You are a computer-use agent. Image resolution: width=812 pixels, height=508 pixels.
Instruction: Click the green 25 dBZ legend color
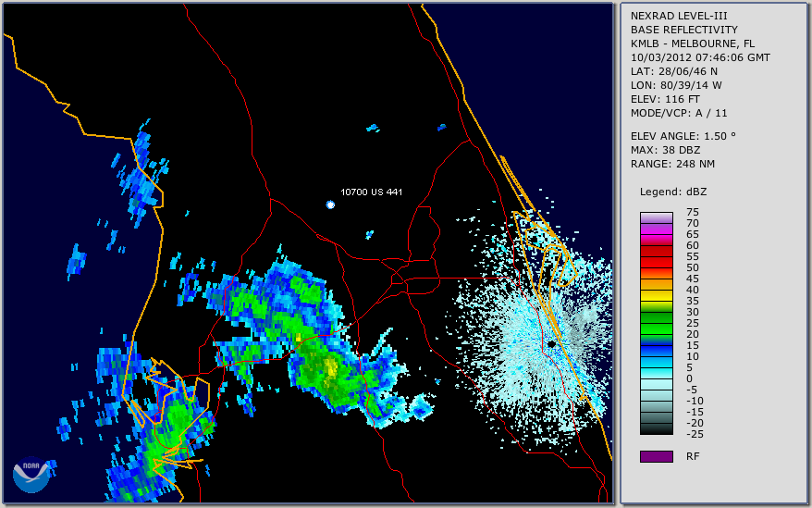(657, 324)
